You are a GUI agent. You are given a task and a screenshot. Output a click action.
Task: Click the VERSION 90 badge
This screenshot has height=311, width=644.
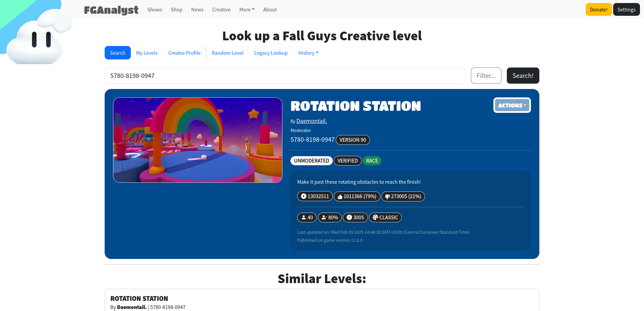point(353,140)
